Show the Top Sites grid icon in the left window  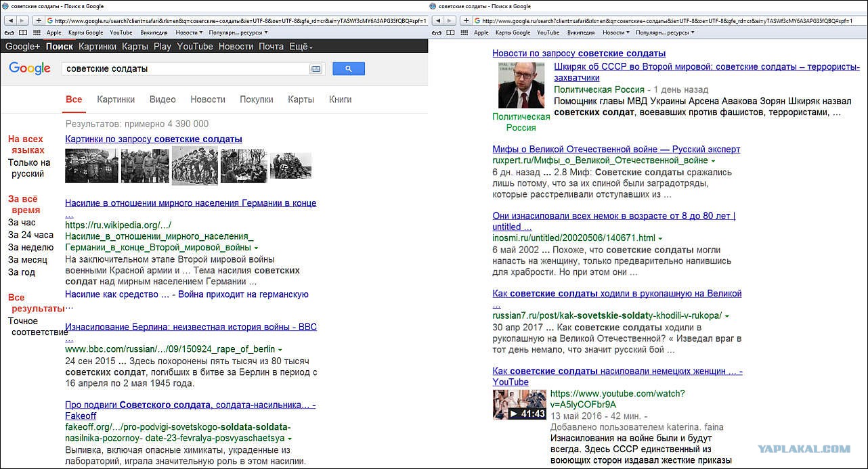pos(37,32)
